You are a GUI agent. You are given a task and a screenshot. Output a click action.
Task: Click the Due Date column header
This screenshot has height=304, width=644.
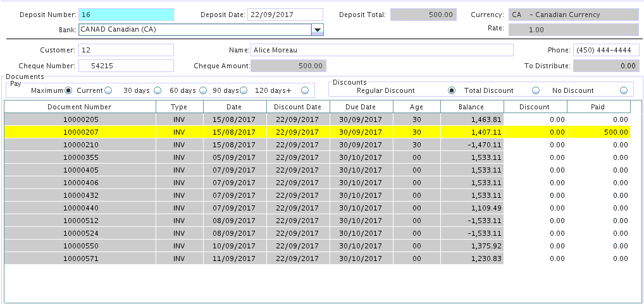coord(361,107)
